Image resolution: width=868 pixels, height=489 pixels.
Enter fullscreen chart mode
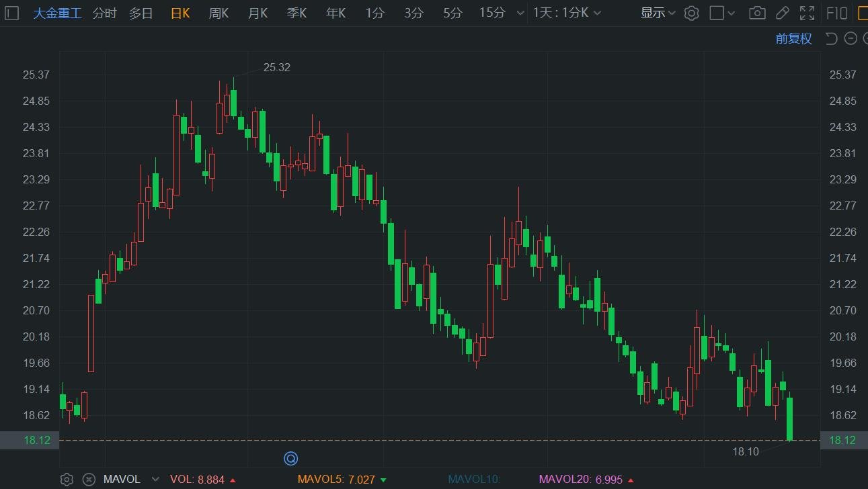[x=807, y=13]
